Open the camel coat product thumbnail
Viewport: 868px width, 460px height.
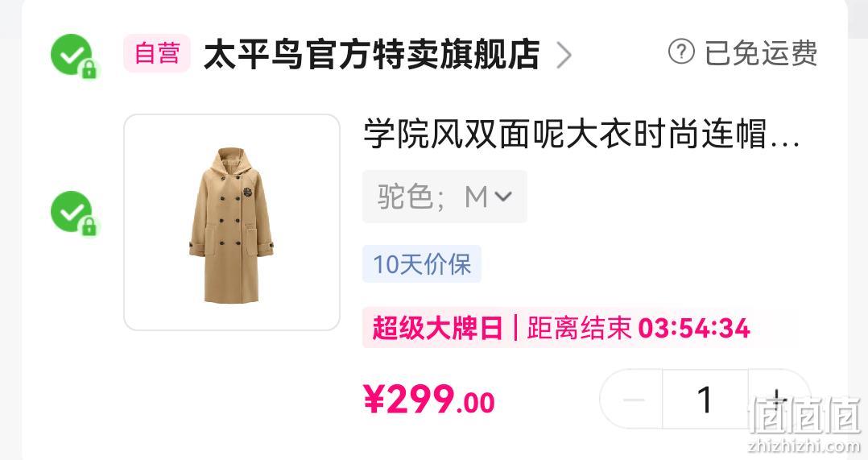(232, 222)
